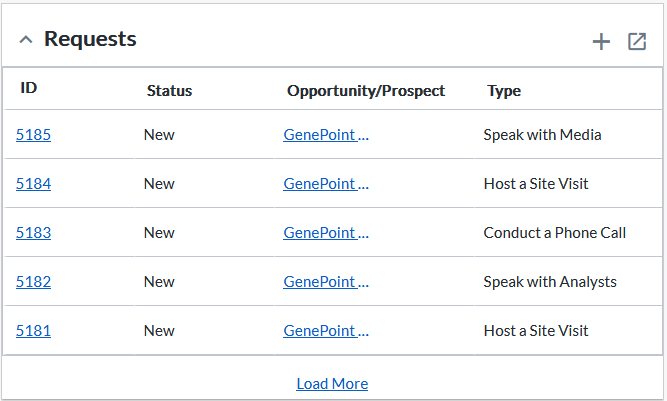Click Load More link
The height and width of the screenshot is (401, 667).
332,384
